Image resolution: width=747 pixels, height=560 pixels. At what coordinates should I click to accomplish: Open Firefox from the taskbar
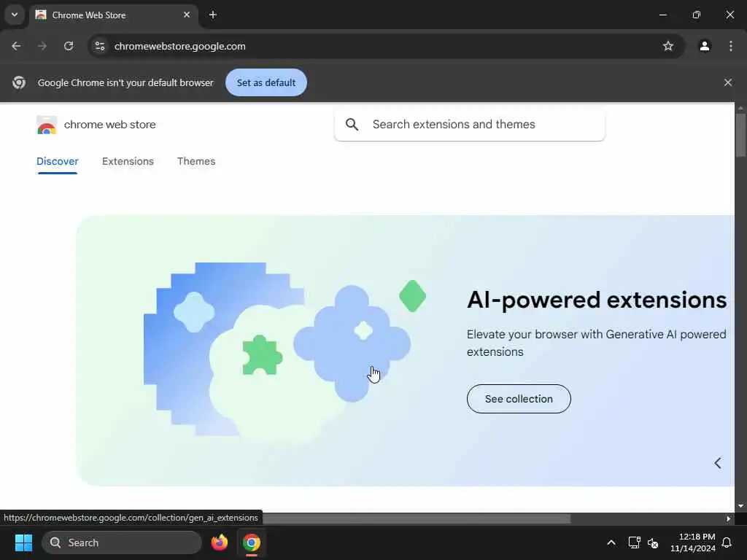tap(219, 542)
